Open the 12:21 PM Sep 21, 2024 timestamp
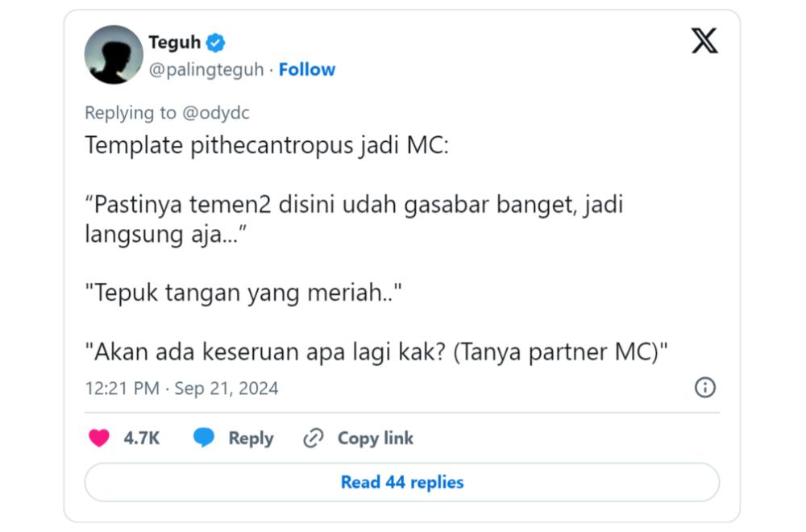The image size is (806, 532). (181, 388)
